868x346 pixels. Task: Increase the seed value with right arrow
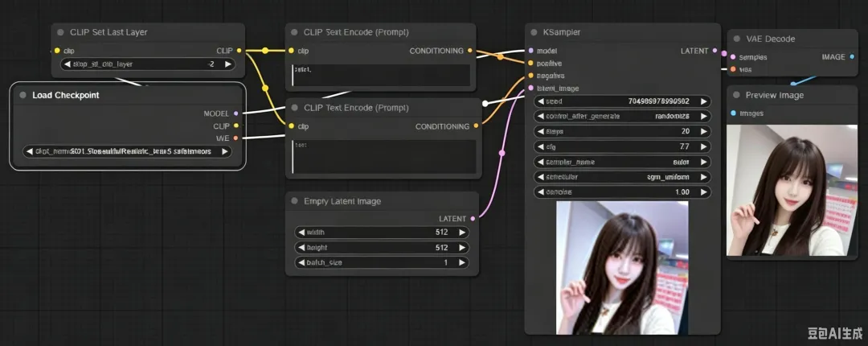click(703, 101)
